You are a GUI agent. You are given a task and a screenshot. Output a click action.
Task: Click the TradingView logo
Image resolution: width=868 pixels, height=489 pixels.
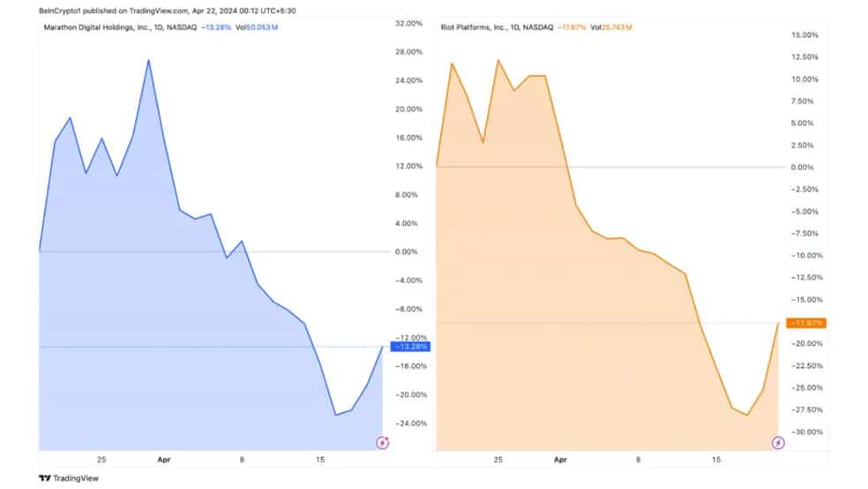69,478
